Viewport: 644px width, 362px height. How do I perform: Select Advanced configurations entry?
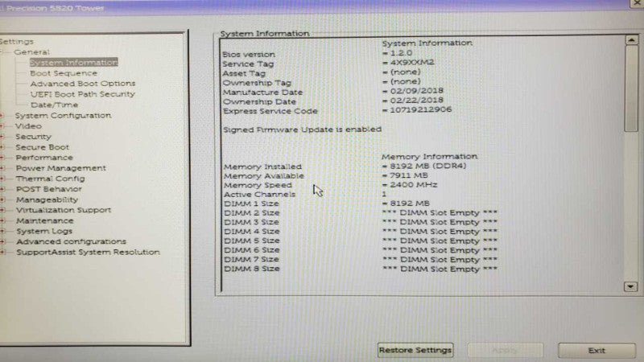(x=71, y=241)
